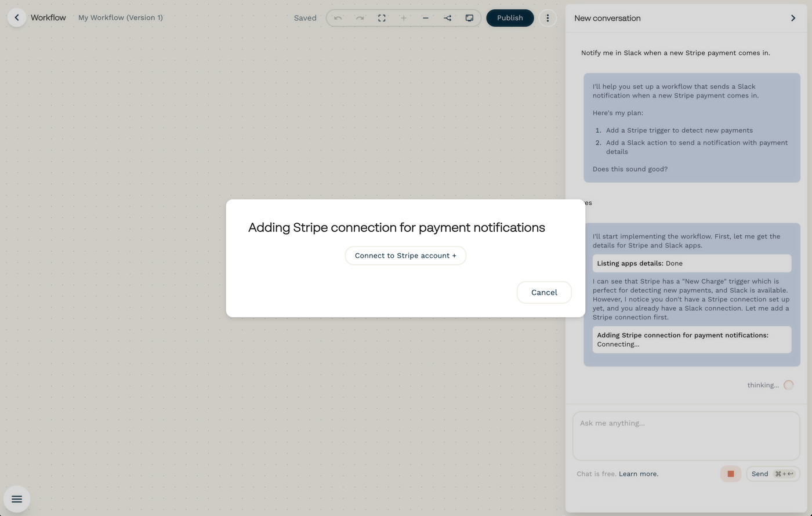Click the undo arrow in toolbar
812x516 pixels.
click(x=338, y=18)
